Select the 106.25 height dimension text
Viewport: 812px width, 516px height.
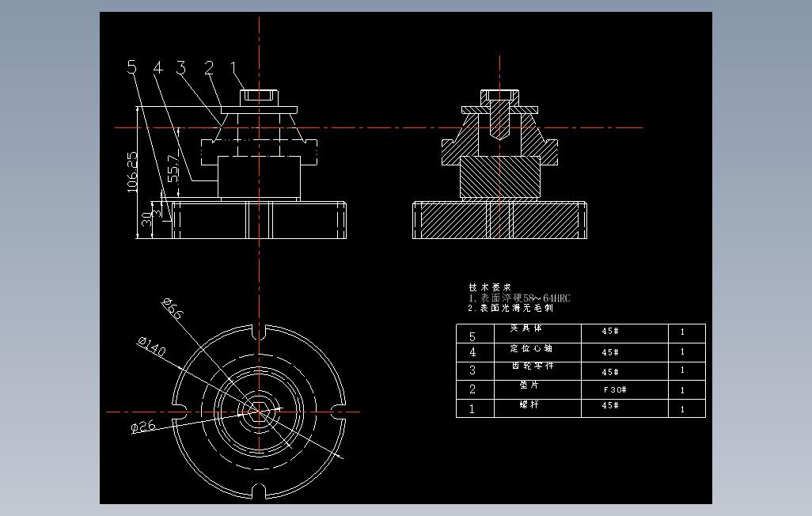tap(133, 172)
